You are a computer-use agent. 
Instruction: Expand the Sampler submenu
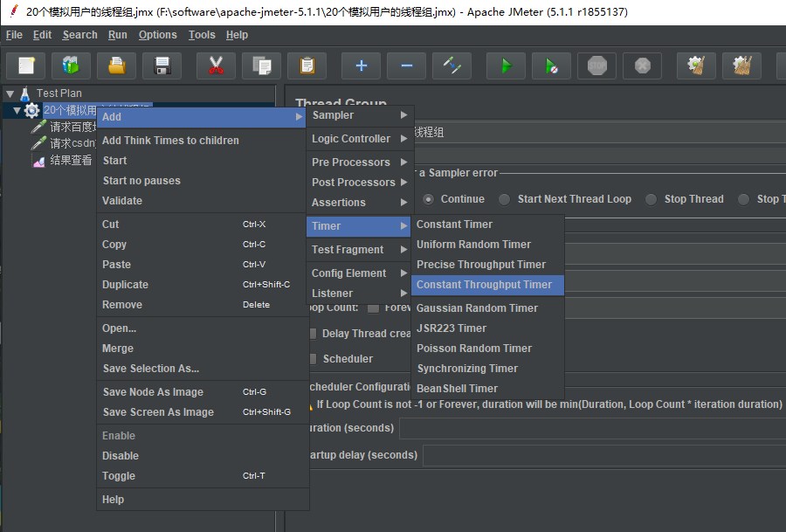(x=360, y=115)
